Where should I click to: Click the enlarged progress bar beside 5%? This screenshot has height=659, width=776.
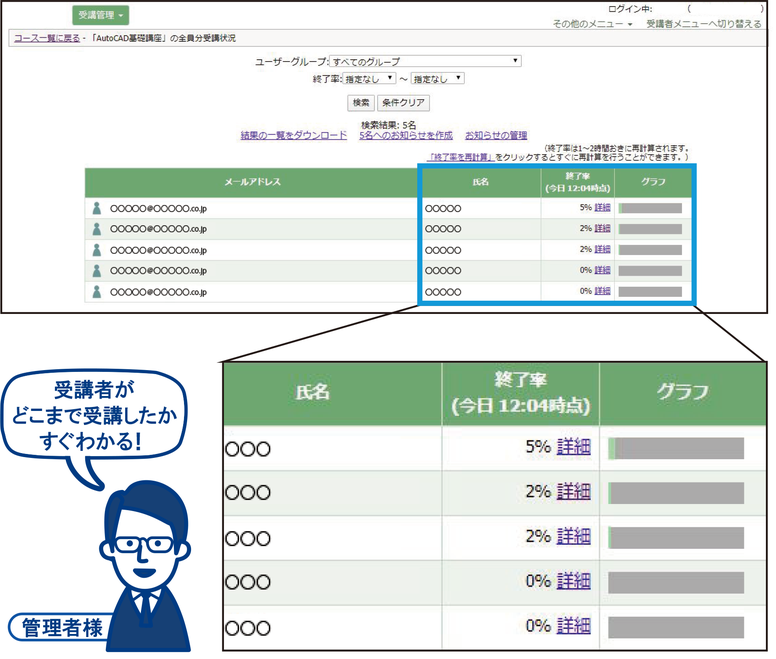click(x=676, y=448)
